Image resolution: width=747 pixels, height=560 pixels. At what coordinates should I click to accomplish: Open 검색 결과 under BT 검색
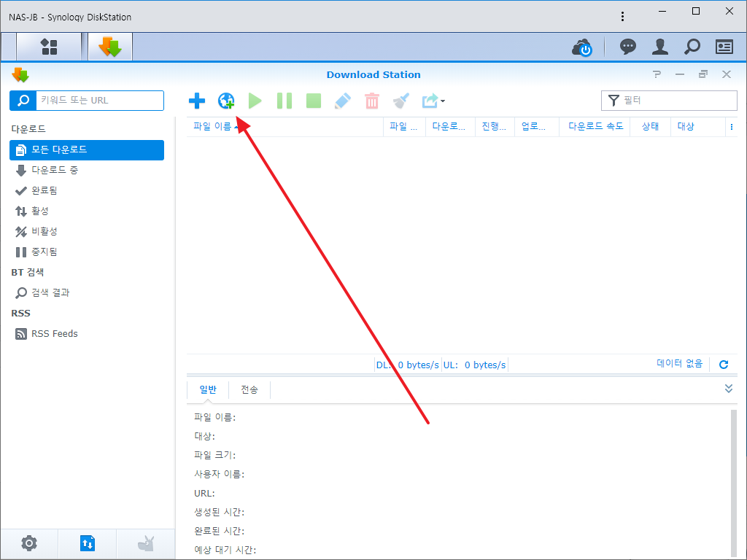point(87,293)
